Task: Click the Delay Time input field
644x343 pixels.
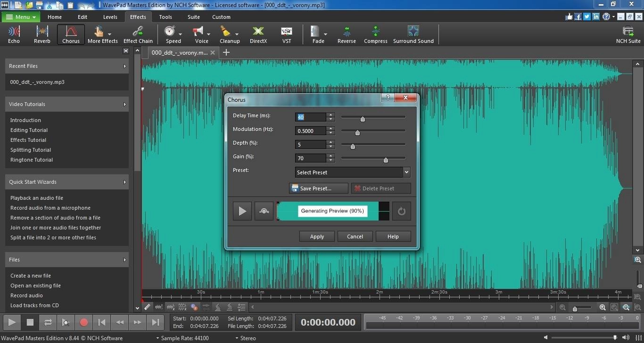Action: click(311, 117)
